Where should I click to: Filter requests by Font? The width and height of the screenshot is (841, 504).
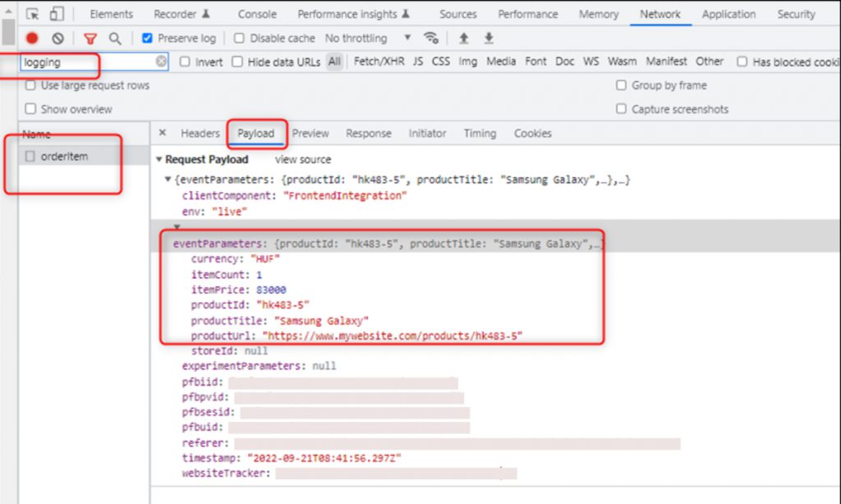coord(535,62)
